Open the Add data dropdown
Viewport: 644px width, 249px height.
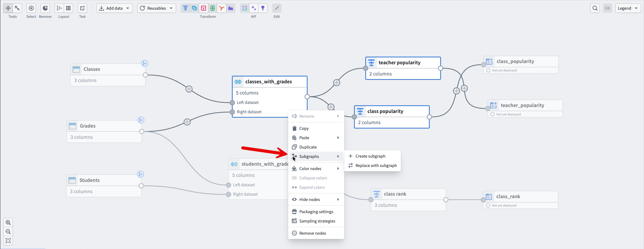coord(115,8)
